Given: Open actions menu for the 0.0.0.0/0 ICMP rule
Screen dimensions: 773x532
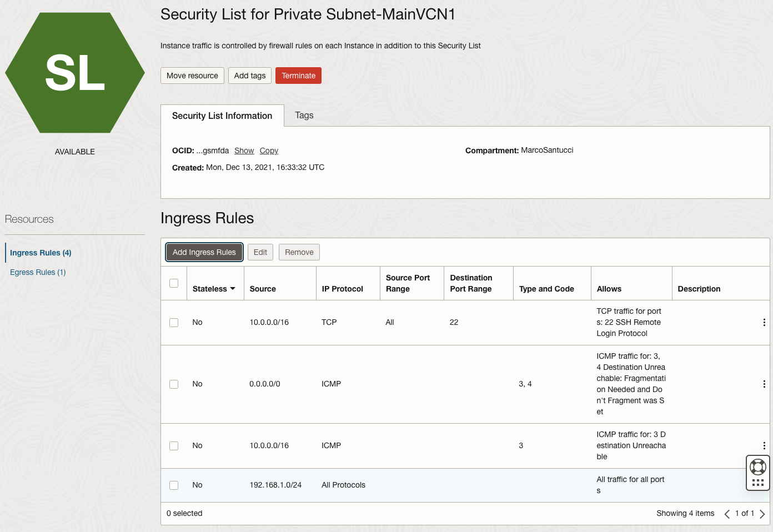Looking at the screenshot, I should click(764, 384).
